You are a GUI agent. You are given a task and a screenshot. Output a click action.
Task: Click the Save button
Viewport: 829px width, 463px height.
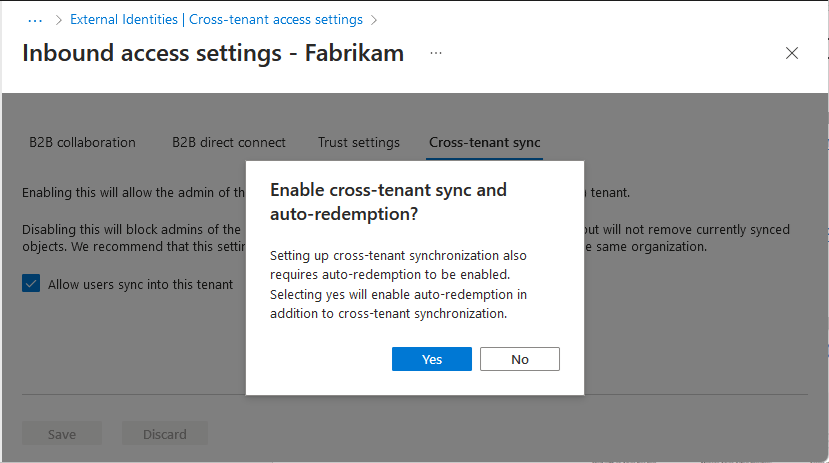coord(62,434)
